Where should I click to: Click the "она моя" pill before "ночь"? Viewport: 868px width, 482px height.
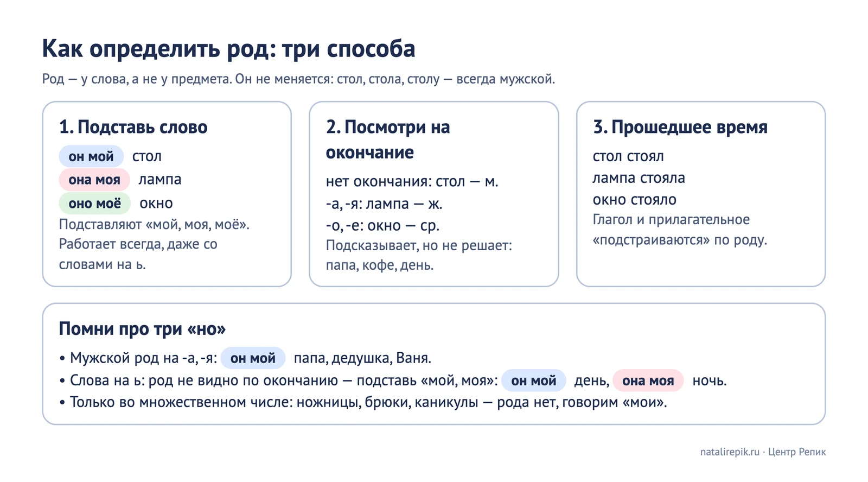click(x=648, y=380)
